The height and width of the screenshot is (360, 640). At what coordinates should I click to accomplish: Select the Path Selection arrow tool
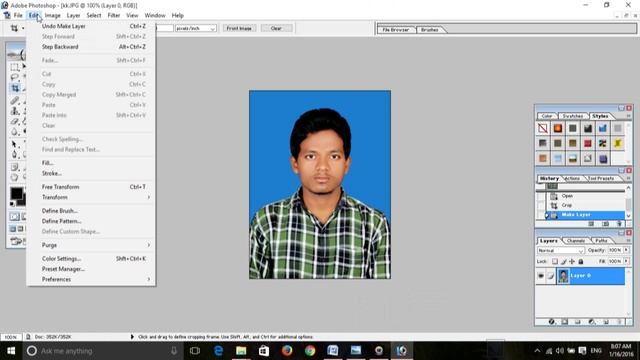pos(15,144)
